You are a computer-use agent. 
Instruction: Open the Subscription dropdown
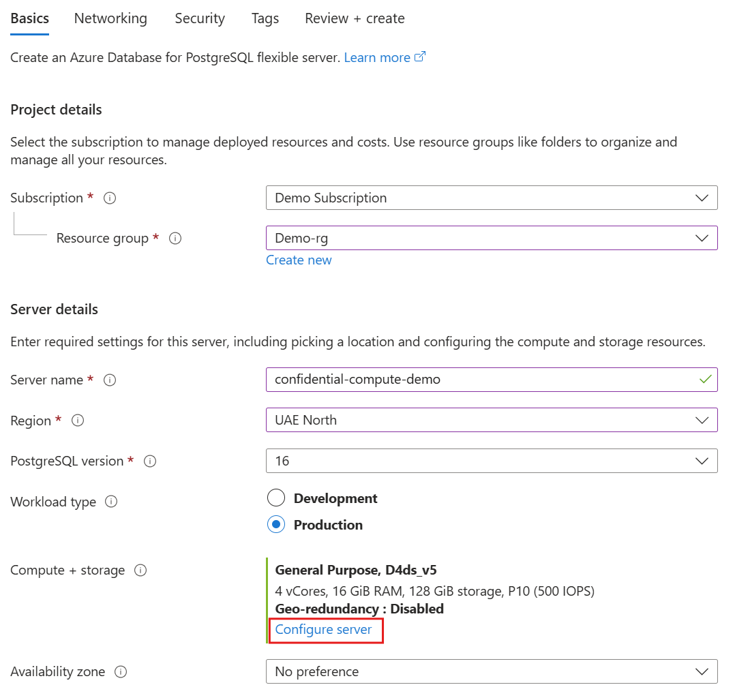coord(491,198)
